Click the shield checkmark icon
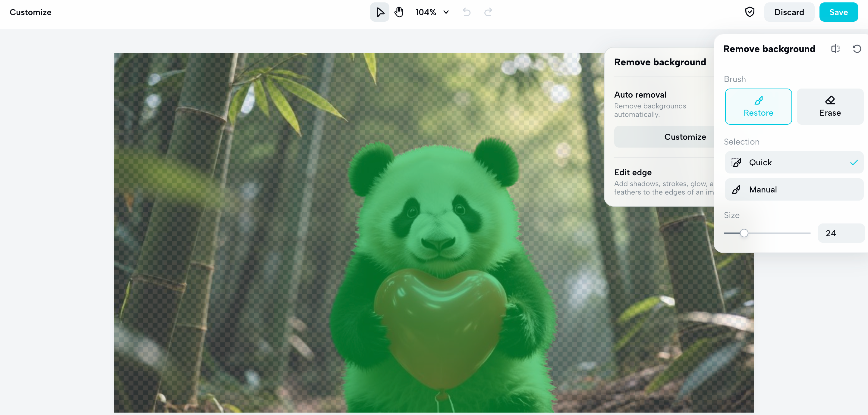 point(749,12)
